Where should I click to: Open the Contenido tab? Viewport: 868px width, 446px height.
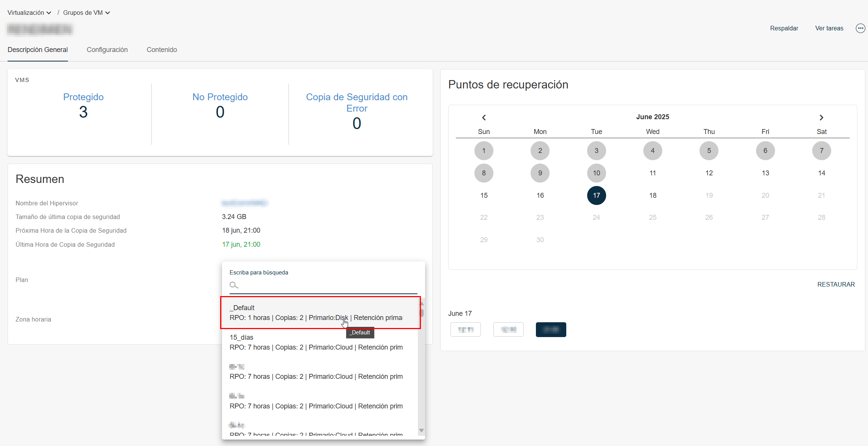click(x=162, y=50)
